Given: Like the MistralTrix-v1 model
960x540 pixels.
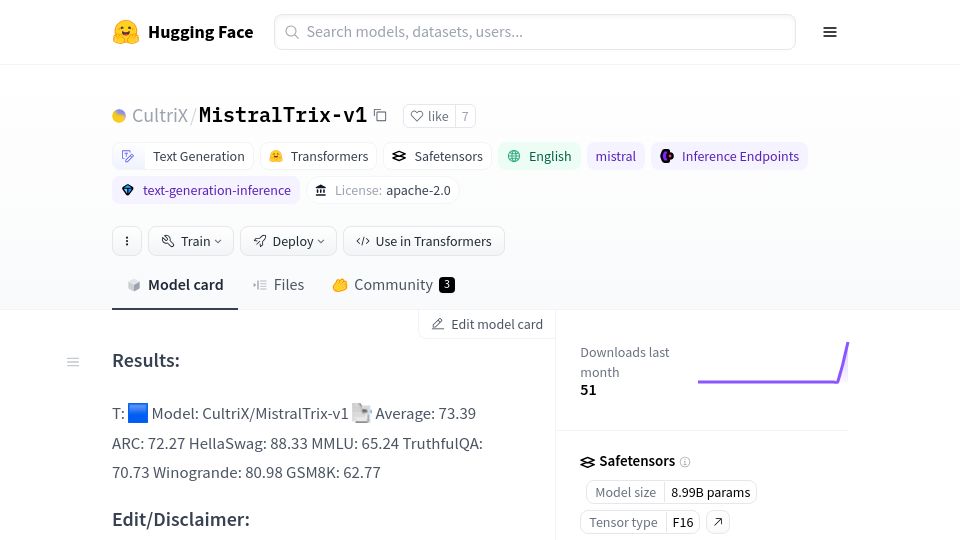Looking at the screenshot, I should [430, 116].
